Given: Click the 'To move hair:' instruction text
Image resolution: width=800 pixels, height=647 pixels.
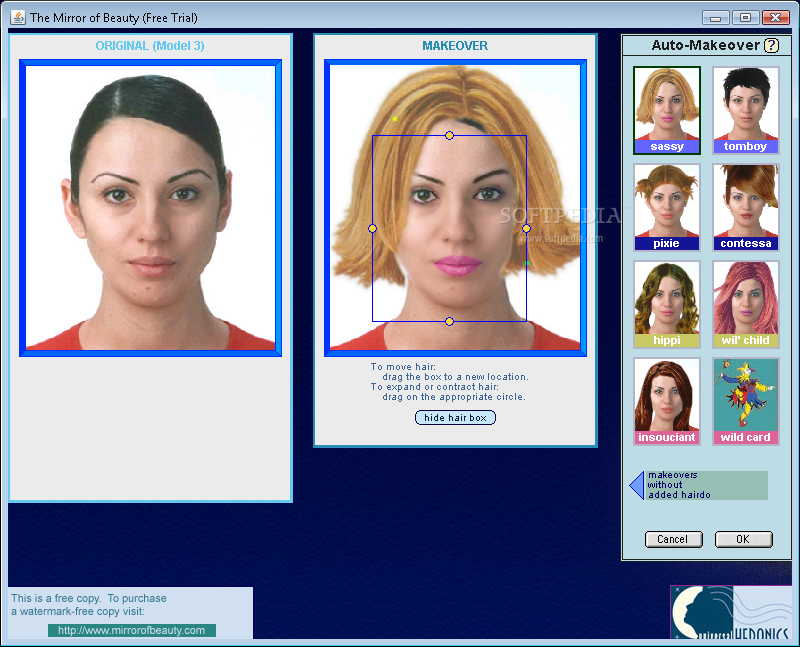Looking at the screenshot, I should (x=403, y=366).
